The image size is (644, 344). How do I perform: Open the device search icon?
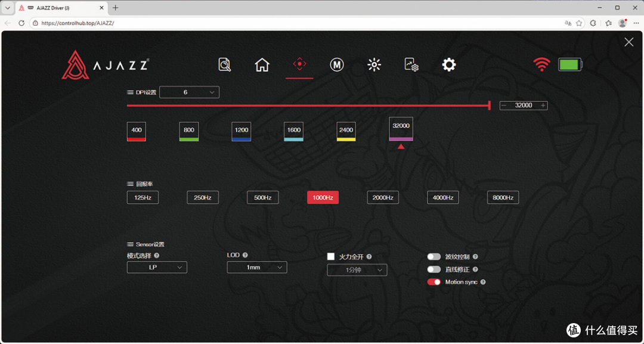pyautogui.click(x=225, y=65)
